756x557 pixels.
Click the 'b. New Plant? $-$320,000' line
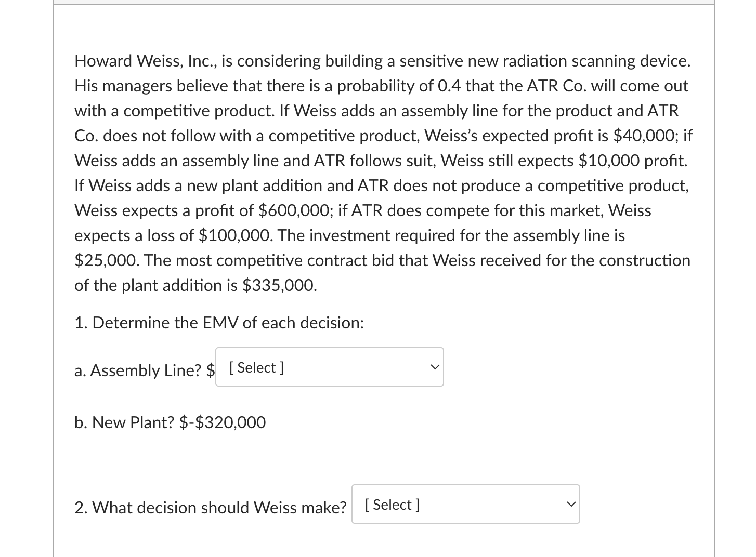tap(170, 422)
